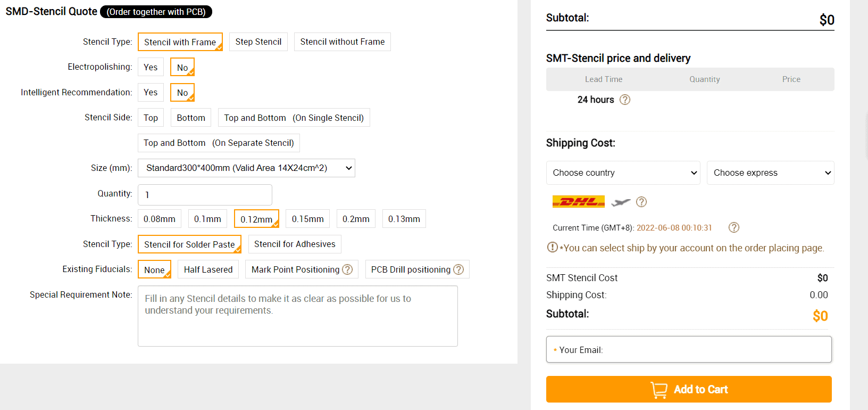Select Step Stencil type
This screenshot has height=410, width=868.
[x=258, y=42]
